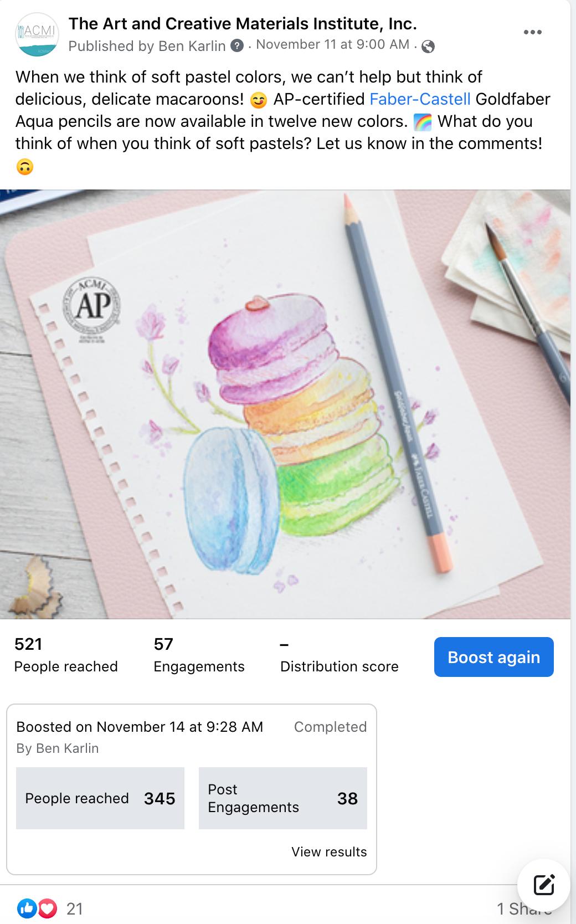This screenshot has width=576, height=924.
Task: Click The Art and Creative Materials Institute name
Action: point(243,24)
